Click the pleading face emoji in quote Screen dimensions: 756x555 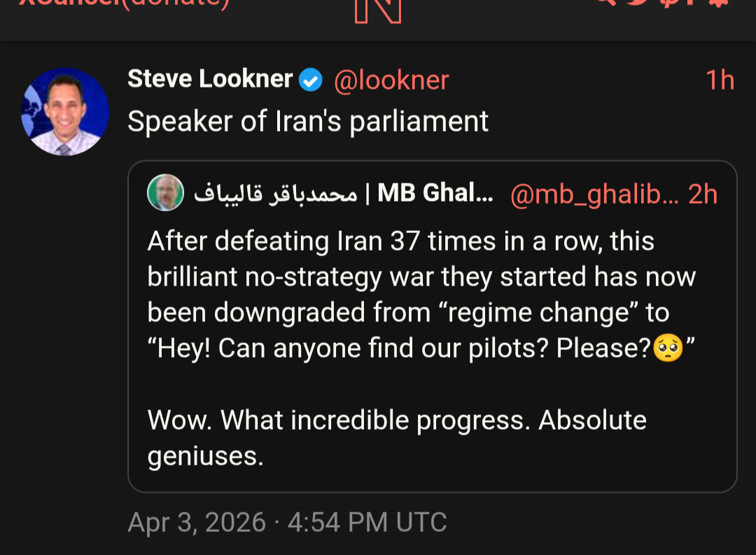point(668,349)
